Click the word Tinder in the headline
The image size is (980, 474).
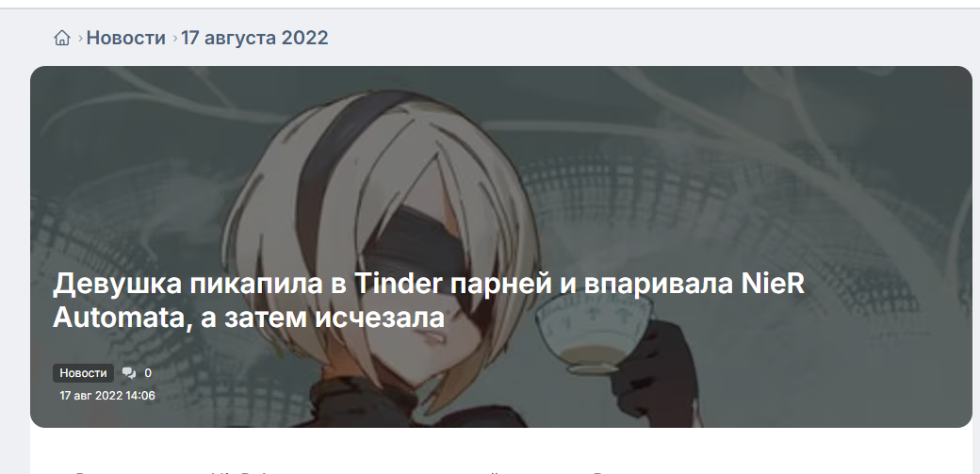(x=398, y=284)
